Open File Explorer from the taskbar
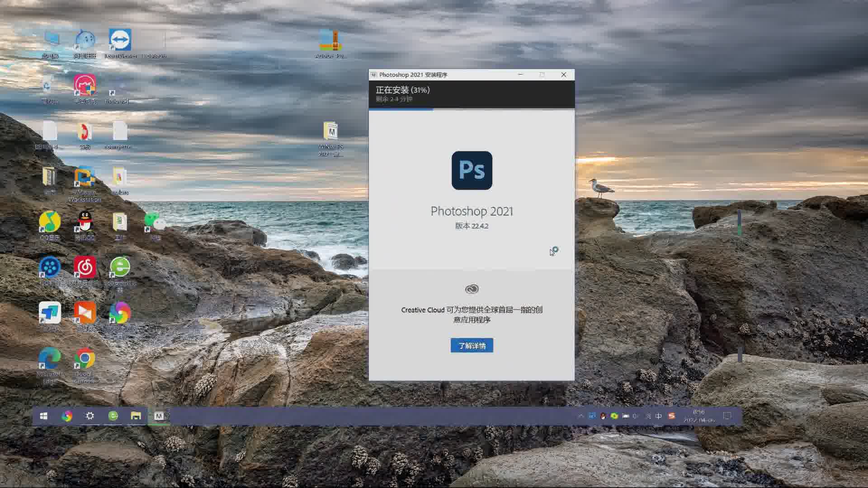 (x=136, y=416)
